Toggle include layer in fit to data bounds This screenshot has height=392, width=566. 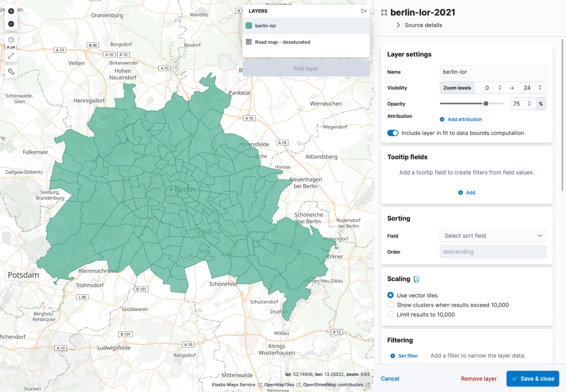coord(393,133)
